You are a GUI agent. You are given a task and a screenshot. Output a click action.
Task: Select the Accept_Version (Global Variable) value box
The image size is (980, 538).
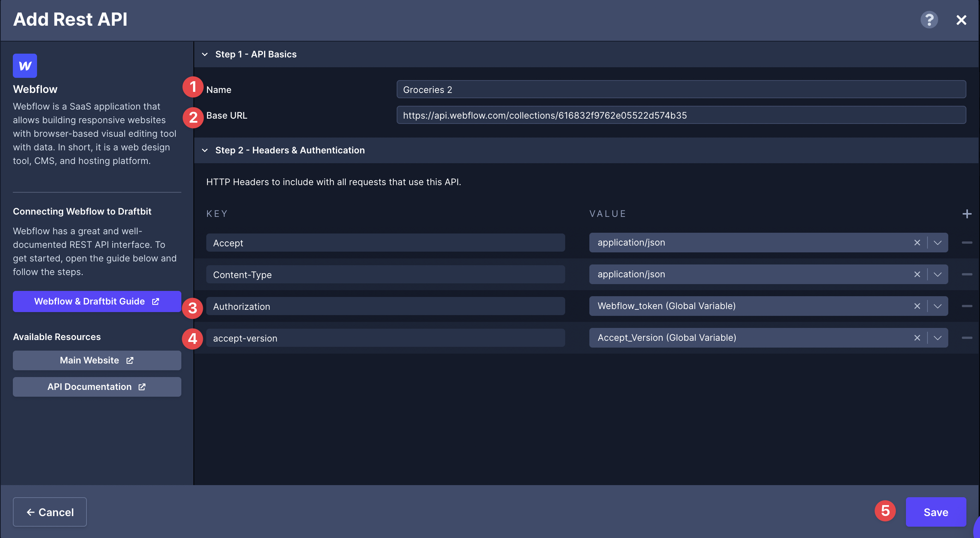768,338
